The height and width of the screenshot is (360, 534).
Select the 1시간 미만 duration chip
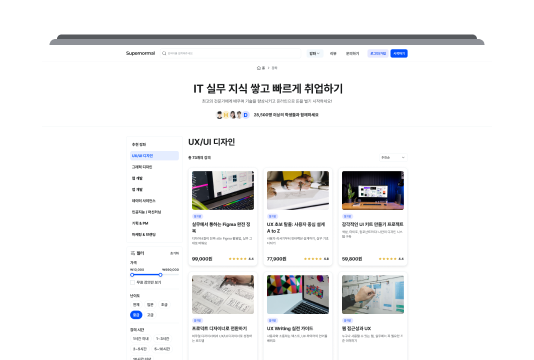click(x=141, y=339)
